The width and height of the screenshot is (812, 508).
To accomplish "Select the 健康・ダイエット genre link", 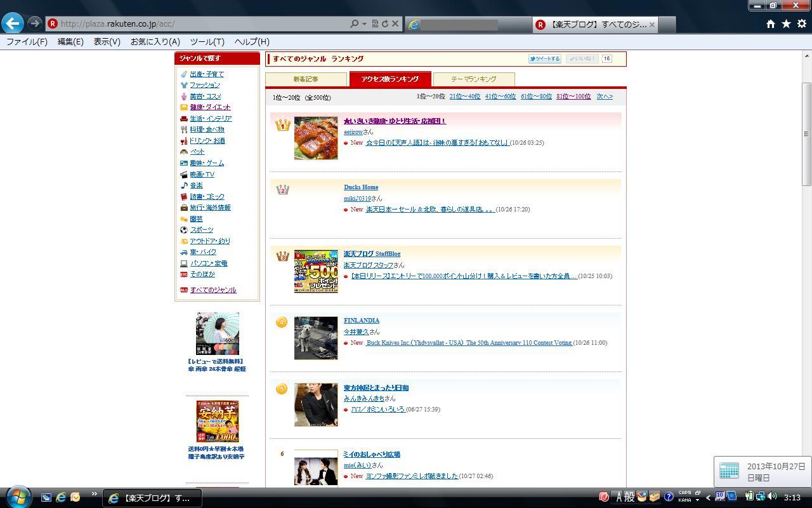I will click(210, 107).
